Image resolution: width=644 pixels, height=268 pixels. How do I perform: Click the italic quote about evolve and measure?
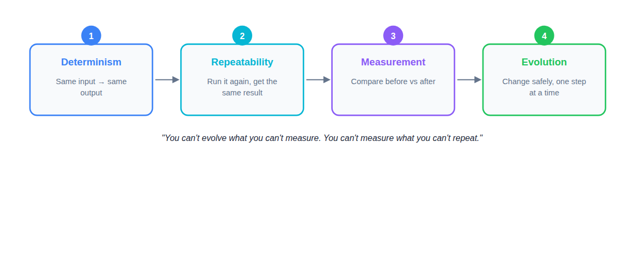(322, 138)
